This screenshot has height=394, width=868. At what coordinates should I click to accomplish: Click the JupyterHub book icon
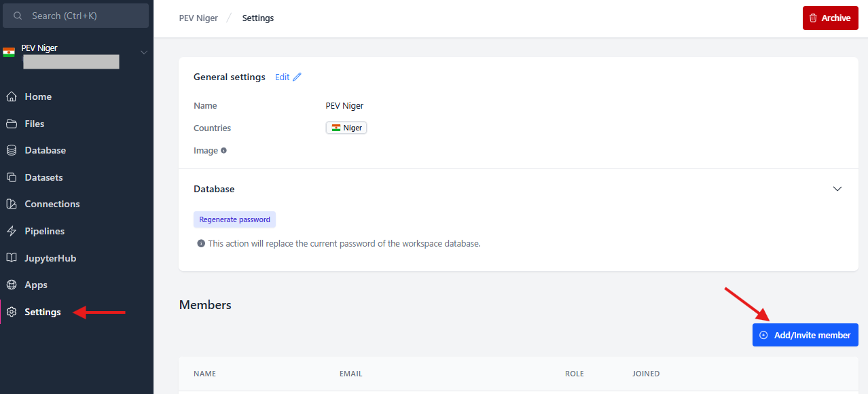click(x=12, y=258)
